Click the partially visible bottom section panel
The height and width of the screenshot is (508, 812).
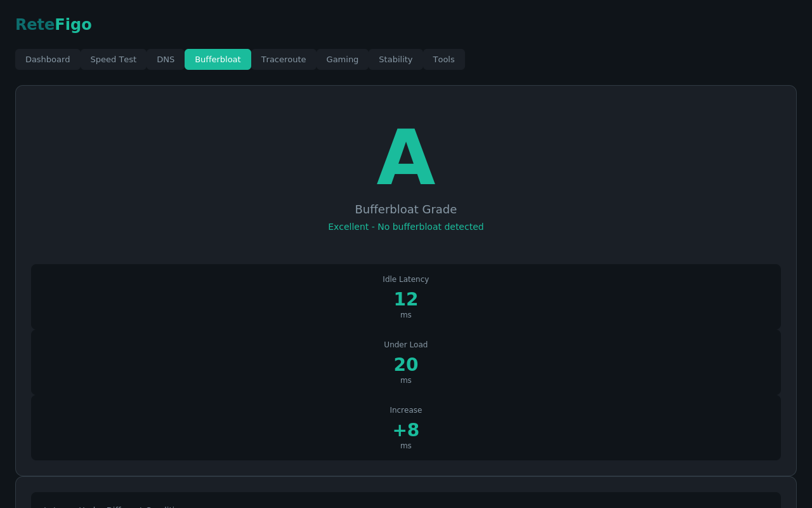click(406, 498)
